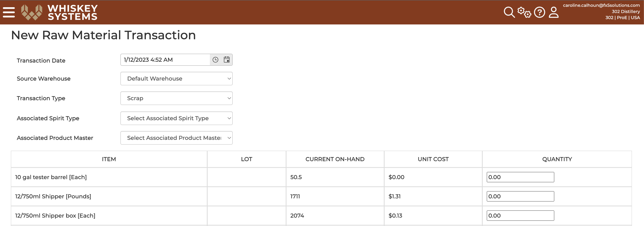
Task: Select the 12/750ml Shipper [Pounds] item
Action: click(x=53, y=196)
